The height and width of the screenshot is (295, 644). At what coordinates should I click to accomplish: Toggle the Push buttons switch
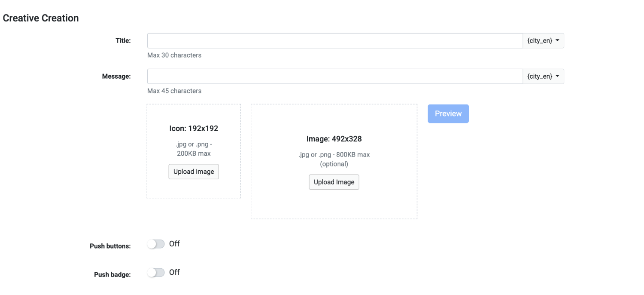click(156, 244)
